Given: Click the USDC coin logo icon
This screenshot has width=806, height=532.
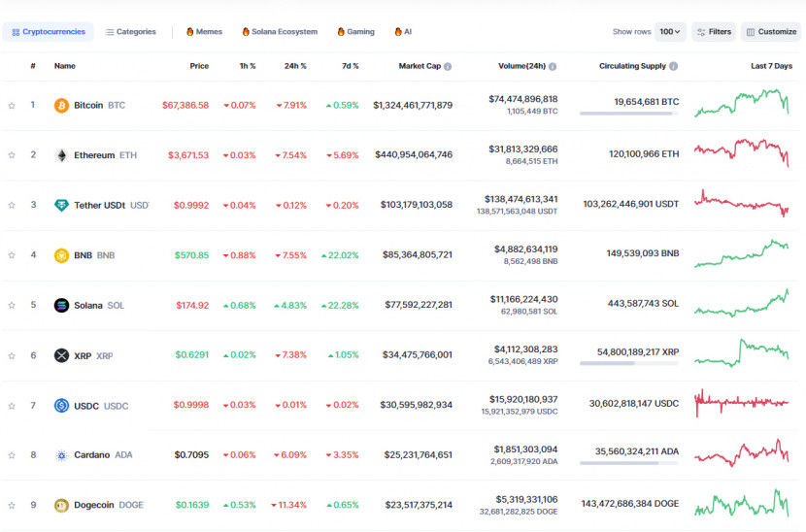Looking at the screenshot, I should 61,406.
